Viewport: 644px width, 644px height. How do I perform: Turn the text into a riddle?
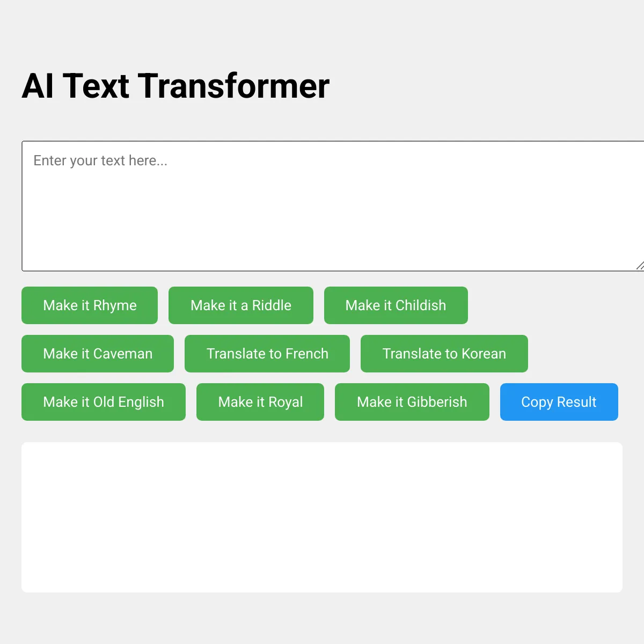tap(241, 305)
